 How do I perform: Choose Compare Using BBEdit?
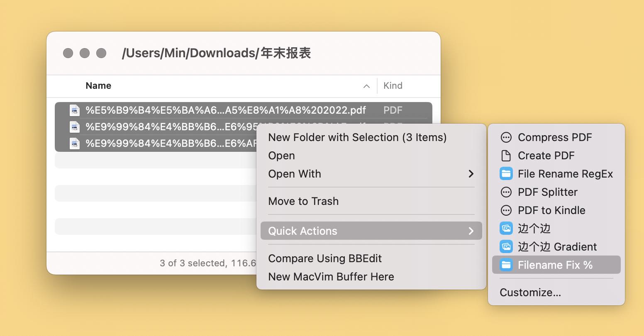pyautogui.click(x=371, y=258)
